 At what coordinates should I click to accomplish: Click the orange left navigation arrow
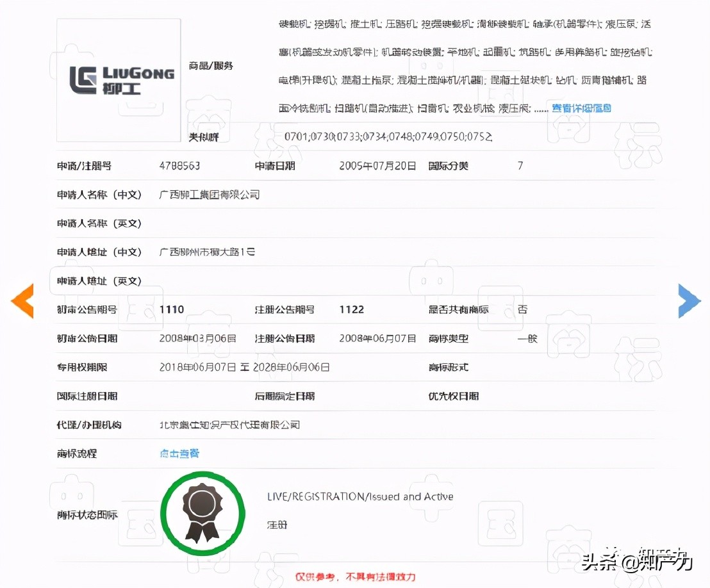(x=23, y=300)
